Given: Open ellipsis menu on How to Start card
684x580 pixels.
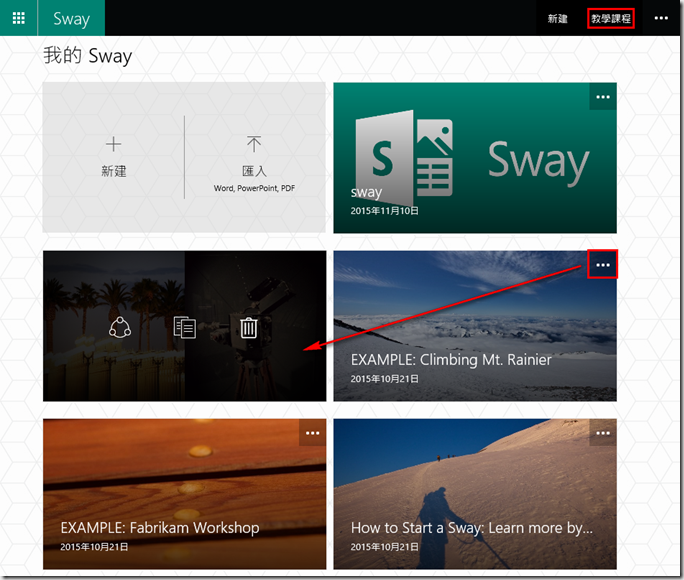Looking at the screenshot, I should pos(603,433).
